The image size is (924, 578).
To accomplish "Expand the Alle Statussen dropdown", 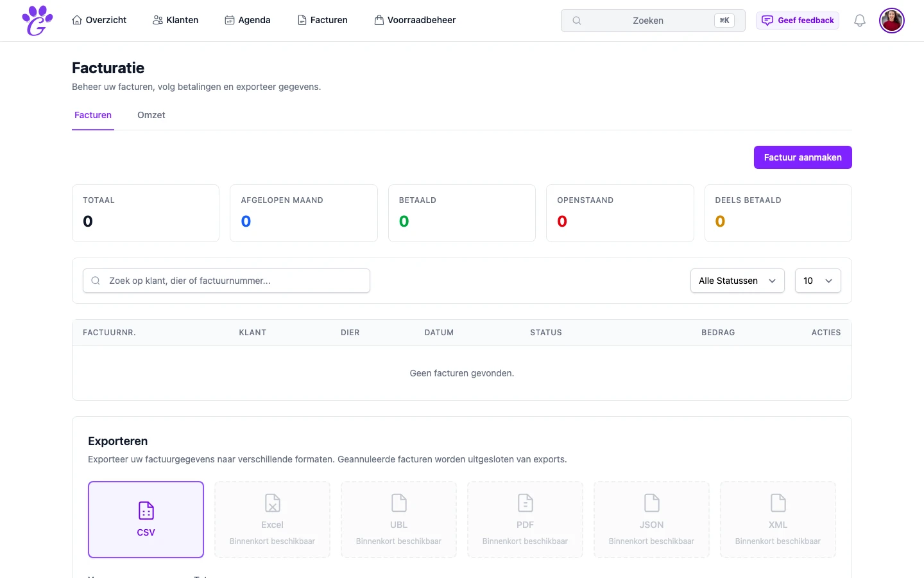I will pos(737,281).
